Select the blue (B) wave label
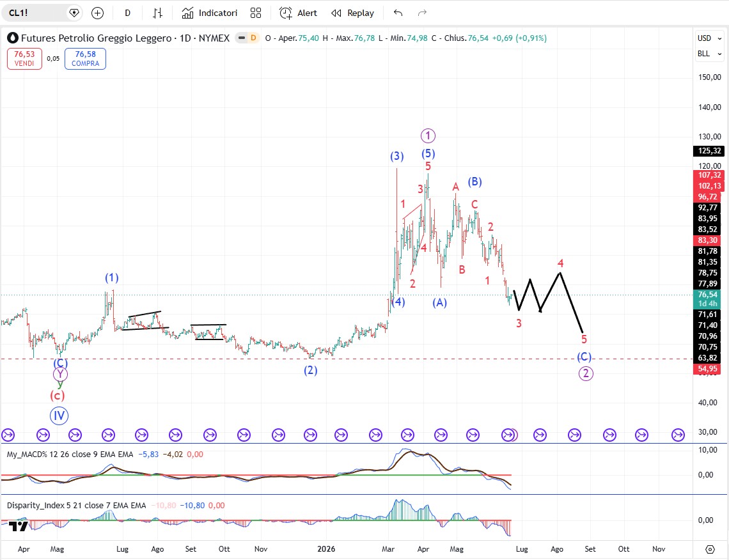This screenshot has width=729, height=560. (x=474, y=182)
